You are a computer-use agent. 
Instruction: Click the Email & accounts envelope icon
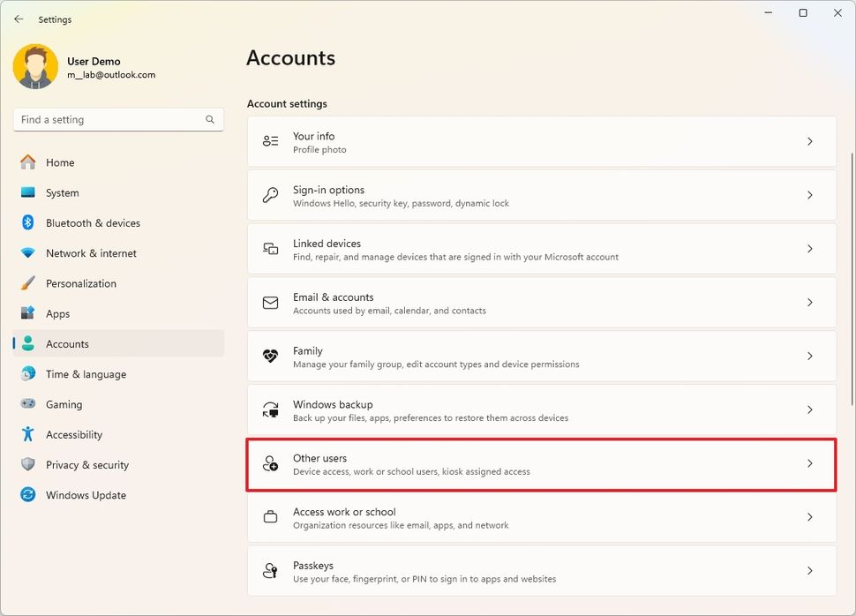point(270,302)
